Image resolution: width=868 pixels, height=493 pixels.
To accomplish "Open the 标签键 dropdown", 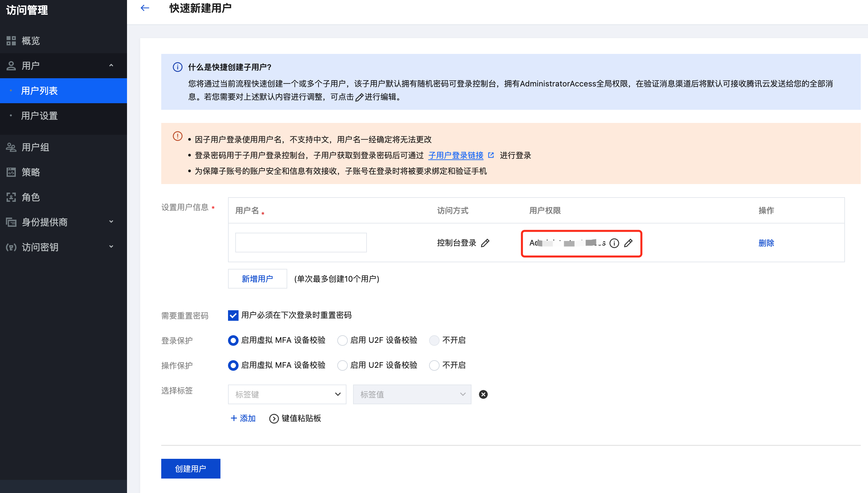I will click(287, 394).
